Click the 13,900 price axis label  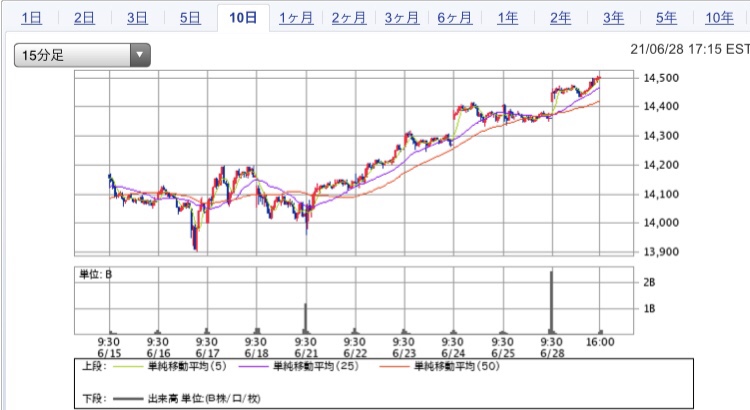pos(661,252)
